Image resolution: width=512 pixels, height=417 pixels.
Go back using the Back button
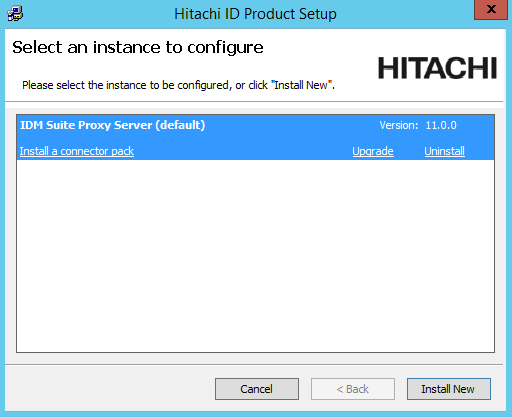pos(353,389)
